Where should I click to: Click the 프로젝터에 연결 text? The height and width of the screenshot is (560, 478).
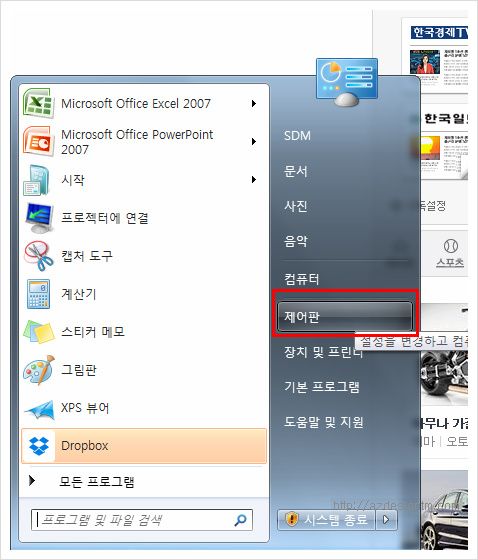(105, 218)
